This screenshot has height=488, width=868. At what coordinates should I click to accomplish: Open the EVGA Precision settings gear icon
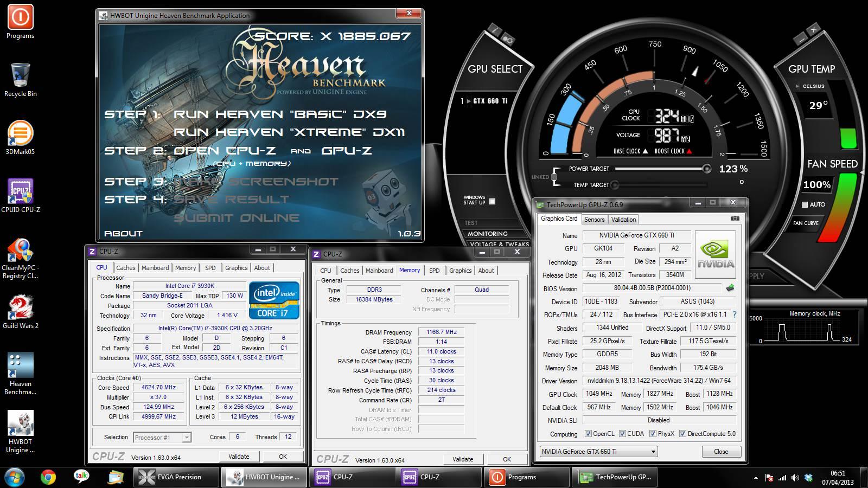508,39
